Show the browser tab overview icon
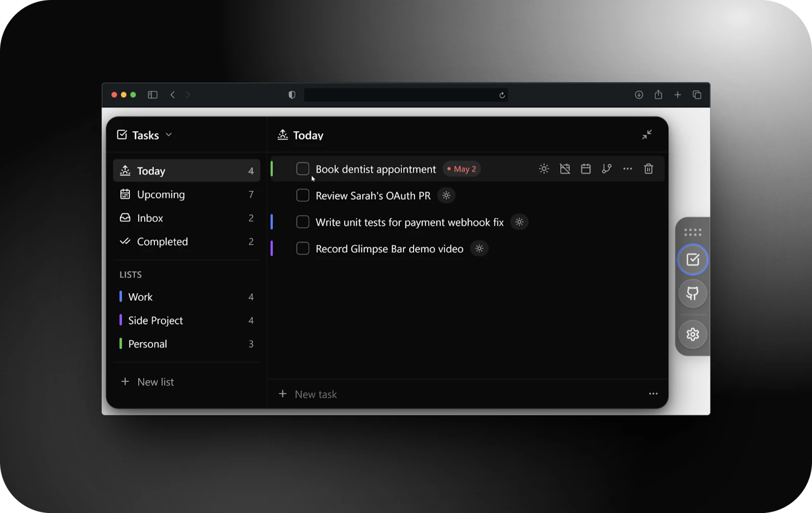 [697, 95]
